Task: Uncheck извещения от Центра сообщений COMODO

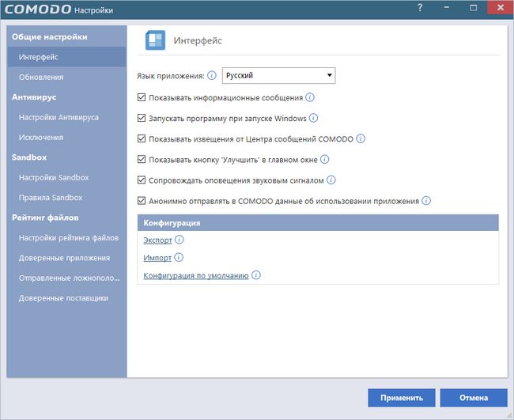Action: (142, 138)
